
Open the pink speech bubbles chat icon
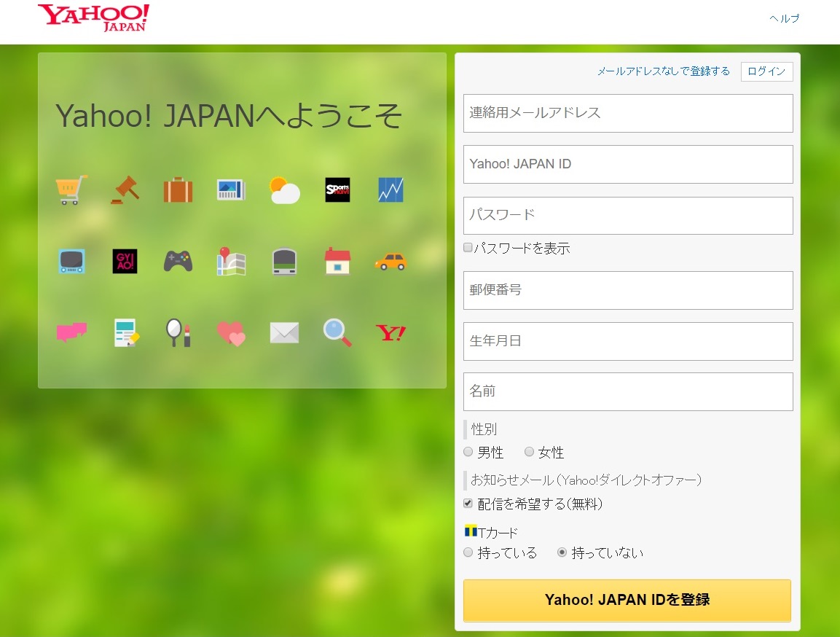[x=71, y=332]
